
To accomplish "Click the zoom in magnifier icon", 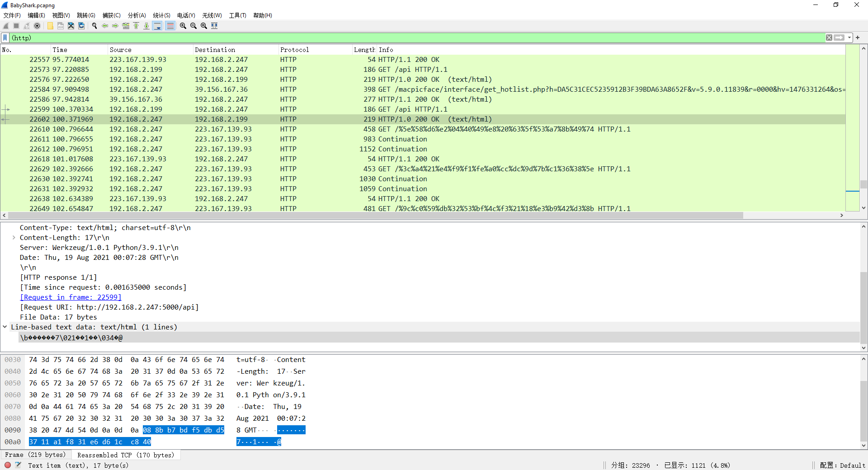I will pos(183,26).
